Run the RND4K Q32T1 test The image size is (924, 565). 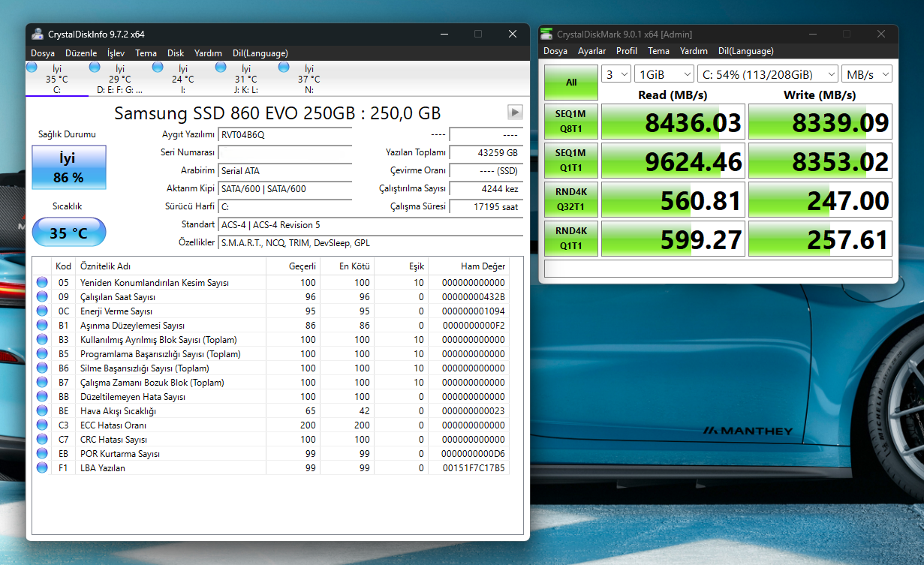[571, 200]
